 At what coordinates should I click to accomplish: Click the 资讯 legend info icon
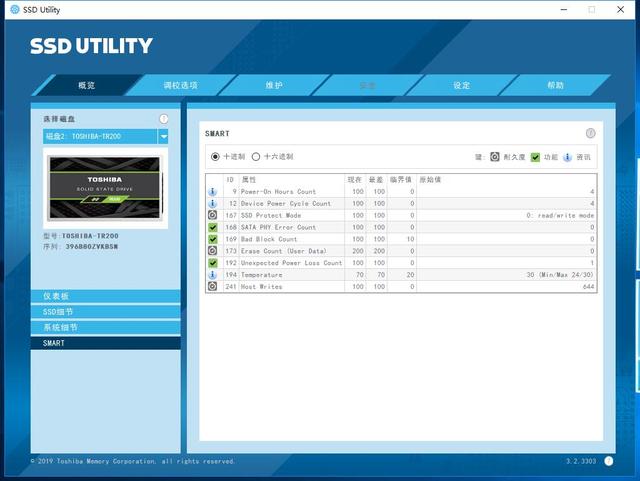567,157
